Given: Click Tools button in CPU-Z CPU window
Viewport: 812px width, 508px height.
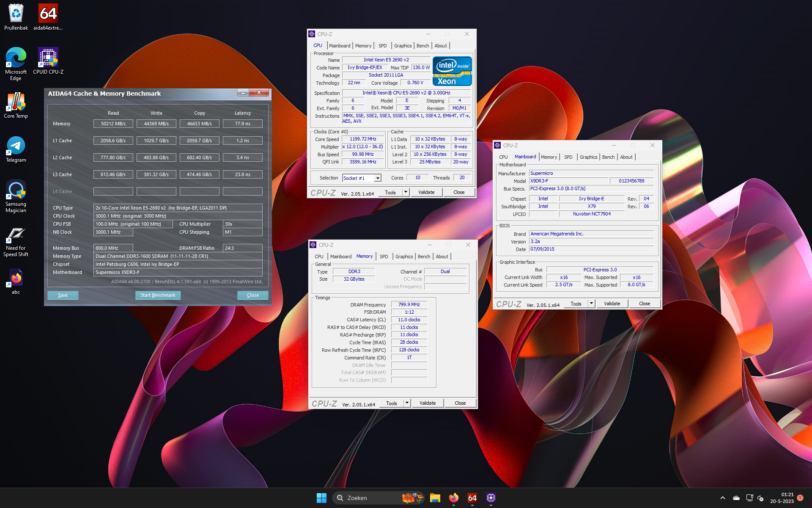Looking at the screenshot, I should (x=390, y=192).
